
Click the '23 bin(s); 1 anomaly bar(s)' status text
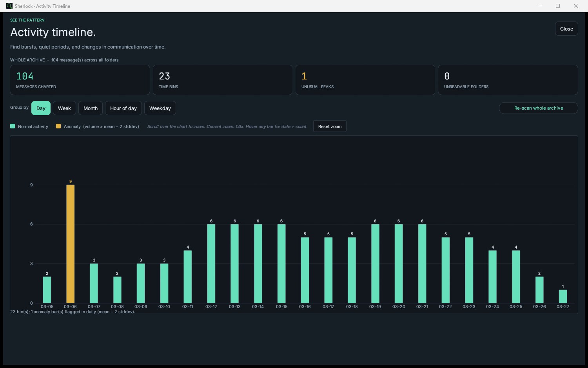tap(73, 312)
